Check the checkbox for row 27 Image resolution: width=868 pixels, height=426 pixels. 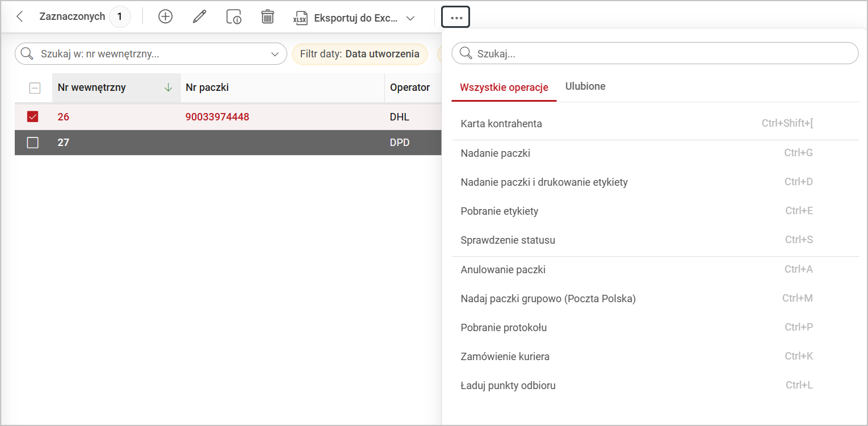point(33,143)
